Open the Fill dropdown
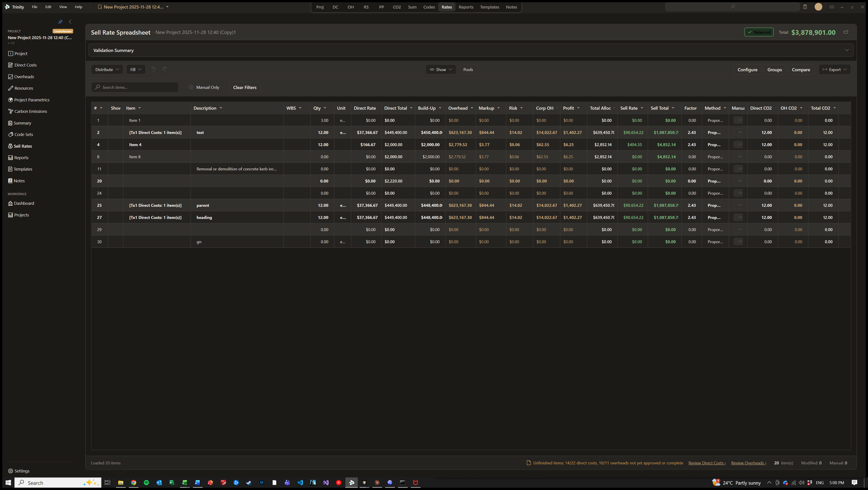 point(136,69)
